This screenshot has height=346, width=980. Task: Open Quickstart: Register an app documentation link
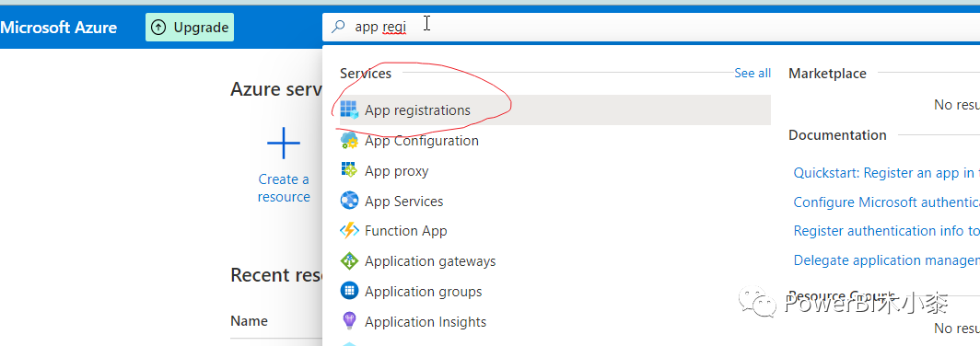[x=886, y=173]
